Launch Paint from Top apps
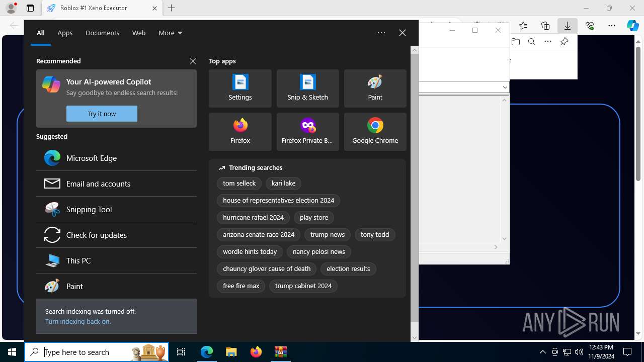 tap(375, 88)
